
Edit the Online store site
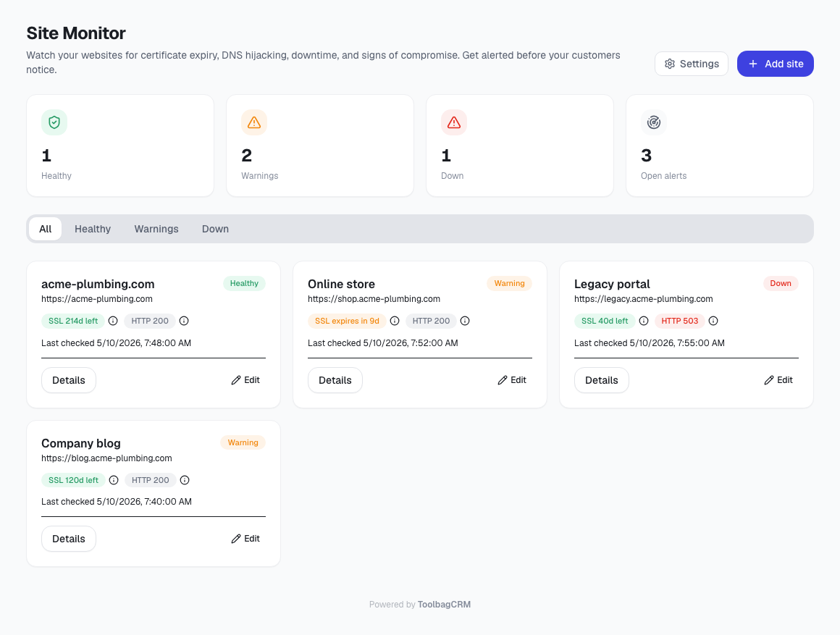[x=512, y=380]
